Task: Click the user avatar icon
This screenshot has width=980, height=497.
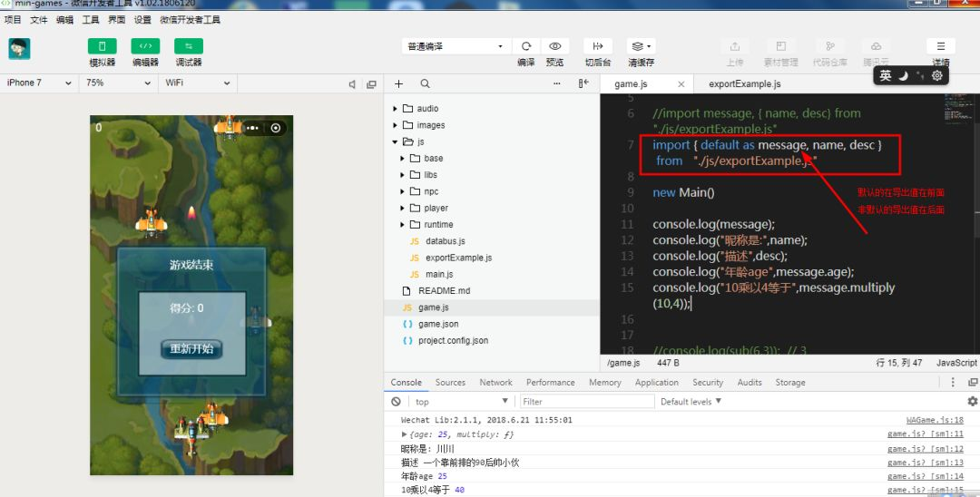Action: tap(19, 48)
